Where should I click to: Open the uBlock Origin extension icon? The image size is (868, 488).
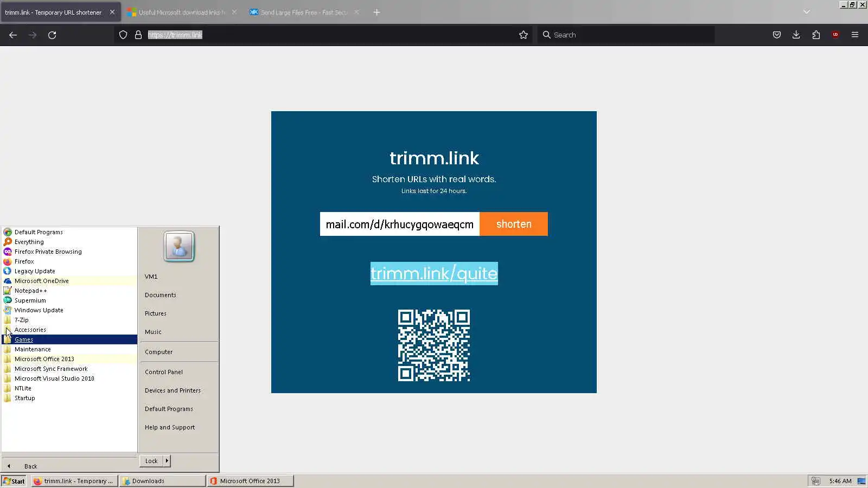click(x=835, y=35)
